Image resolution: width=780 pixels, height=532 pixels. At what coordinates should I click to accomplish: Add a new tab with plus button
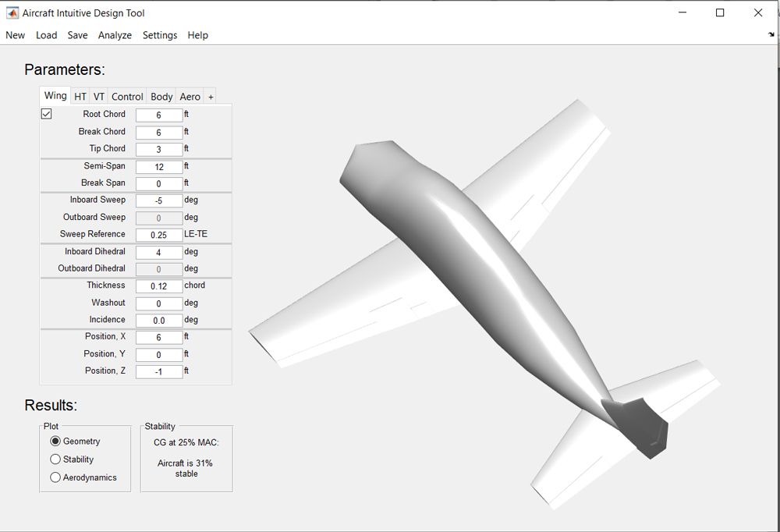click(x=210, y=97)
